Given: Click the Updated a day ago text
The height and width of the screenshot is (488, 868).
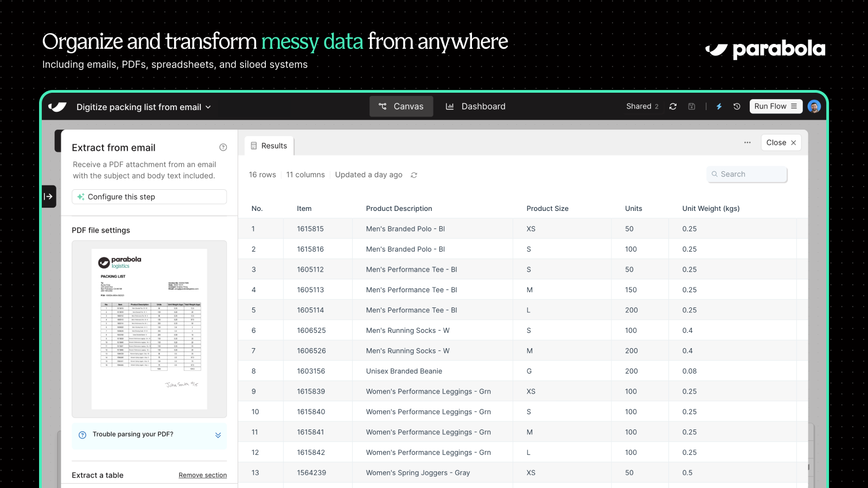Looking at the screenshot, I should pos(369,175).
